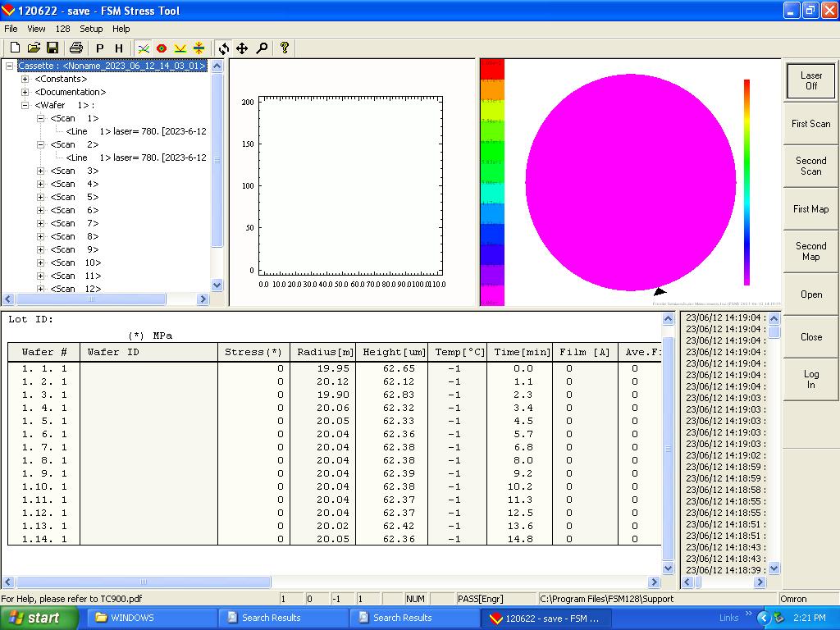Click the Second Map button

coord(811,251)
